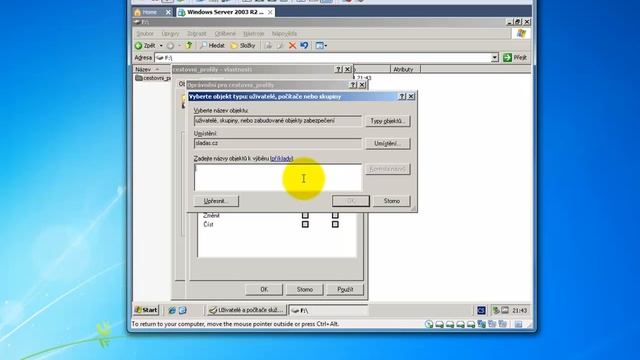640x360 pixels.
Task: Click the Typy objektů button
Action: coord(387,121)
